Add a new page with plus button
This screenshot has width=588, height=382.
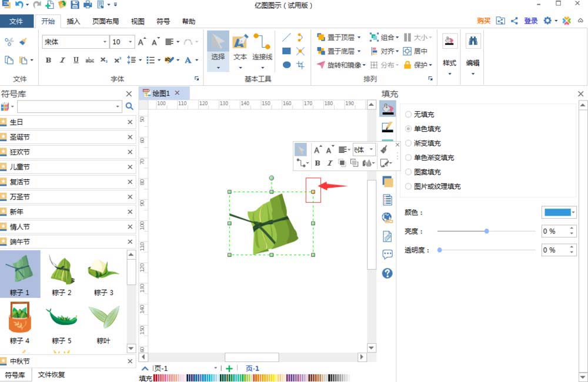229,368
